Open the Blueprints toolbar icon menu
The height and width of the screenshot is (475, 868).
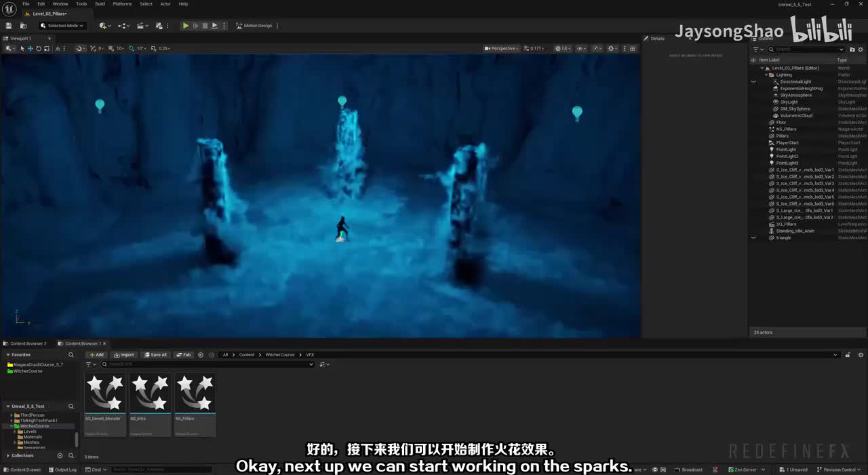click(x=123, y=26)
